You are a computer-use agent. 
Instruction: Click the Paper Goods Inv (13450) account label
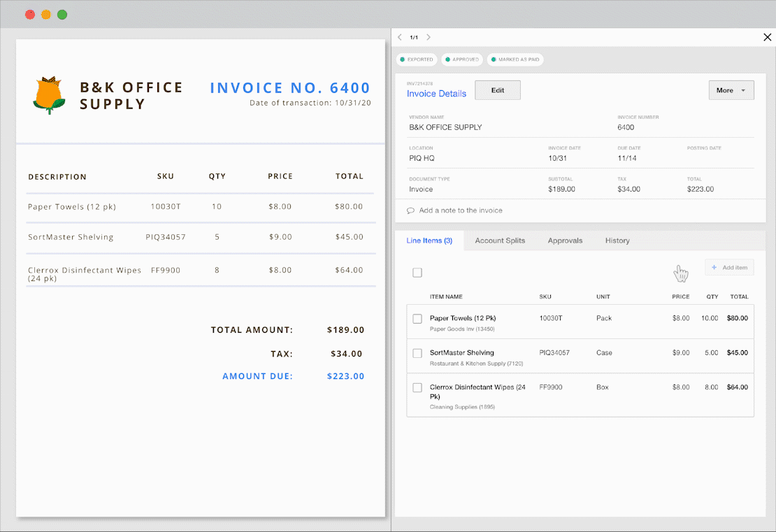pyautogui.click(x=462, y=329)
